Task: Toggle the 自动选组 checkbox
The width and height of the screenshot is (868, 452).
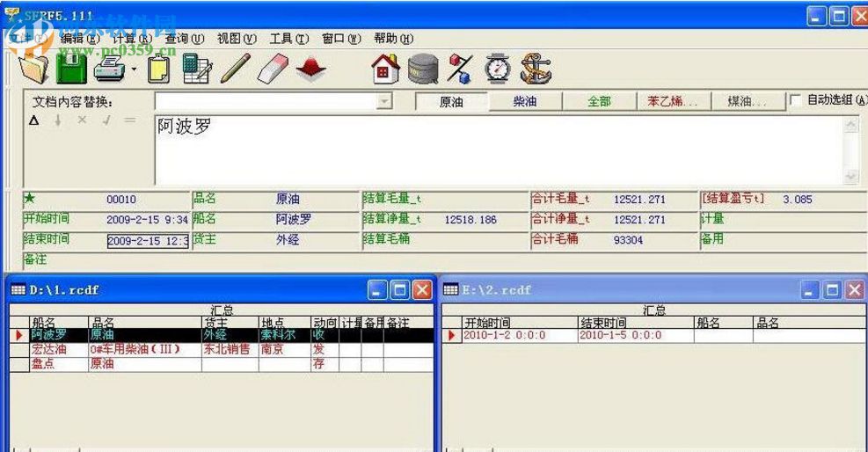Action: (796, 100)
